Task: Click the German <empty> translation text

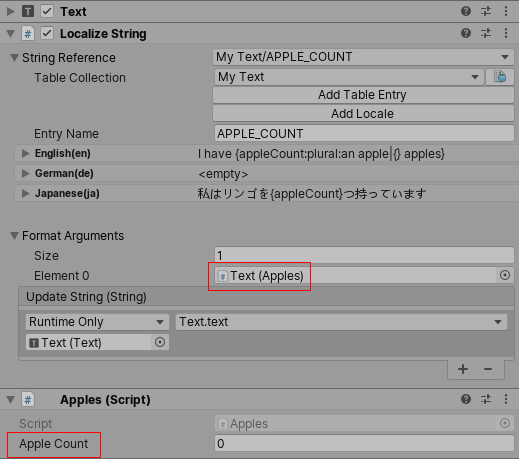Action: click(223, 174)
